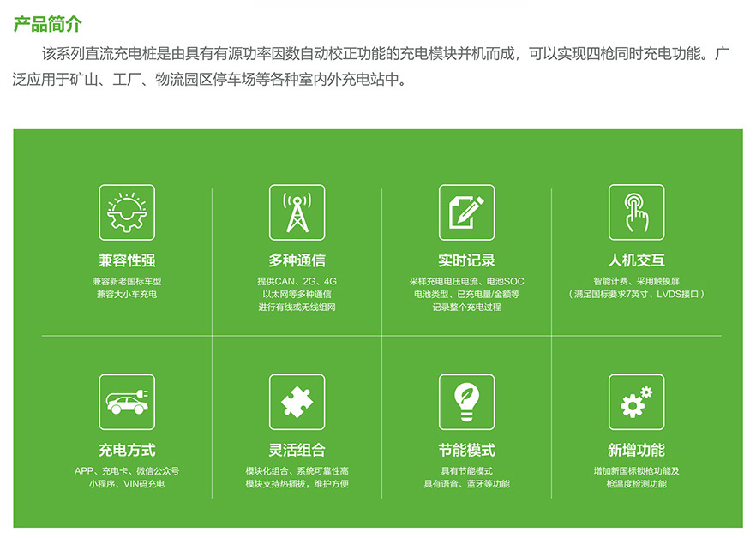Click the leaf light bulb icon
This screenshot has width=756, height=538.
click(x=466, y=402)
